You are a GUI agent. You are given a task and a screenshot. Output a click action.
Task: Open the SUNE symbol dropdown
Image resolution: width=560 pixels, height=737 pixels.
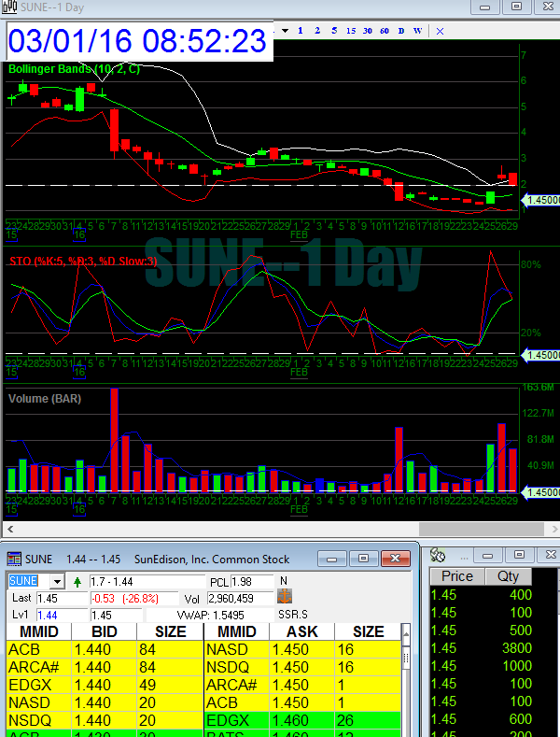pyautogui.click(x=57, y=581)
